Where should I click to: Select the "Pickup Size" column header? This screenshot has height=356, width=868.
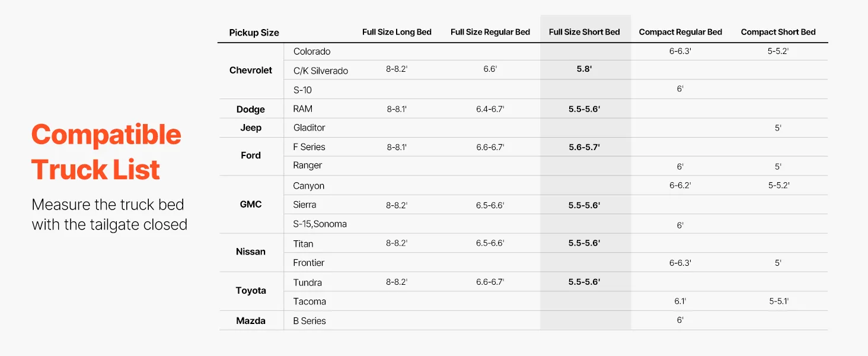[x=254, y=33]
